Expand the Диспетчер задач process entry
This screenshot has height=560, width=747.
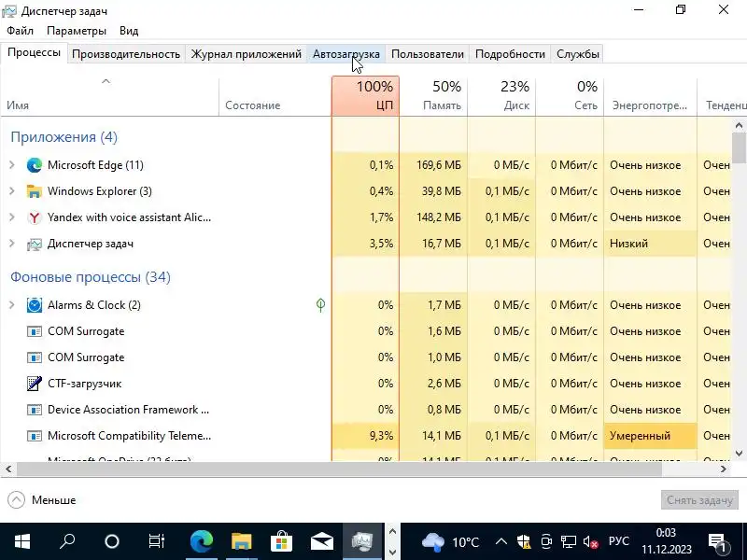12,244
